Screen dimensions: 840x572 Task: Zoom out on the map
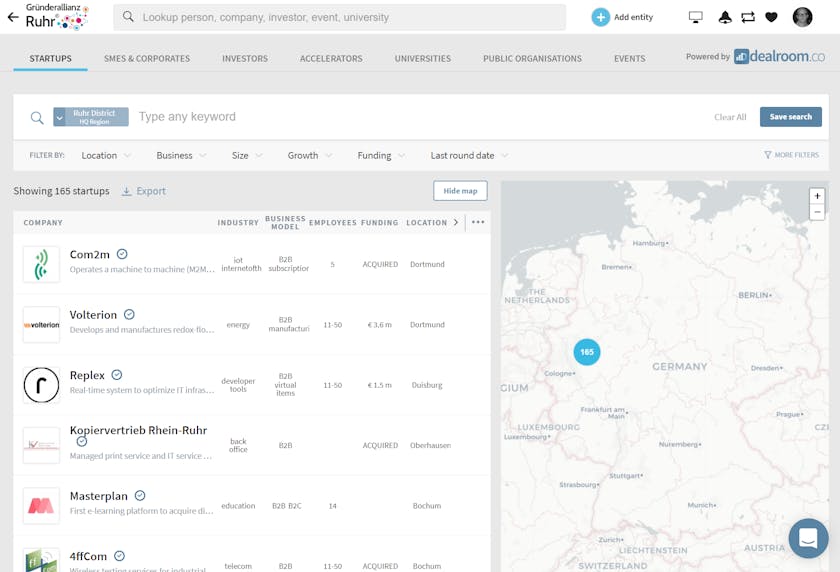coord(817,212)
